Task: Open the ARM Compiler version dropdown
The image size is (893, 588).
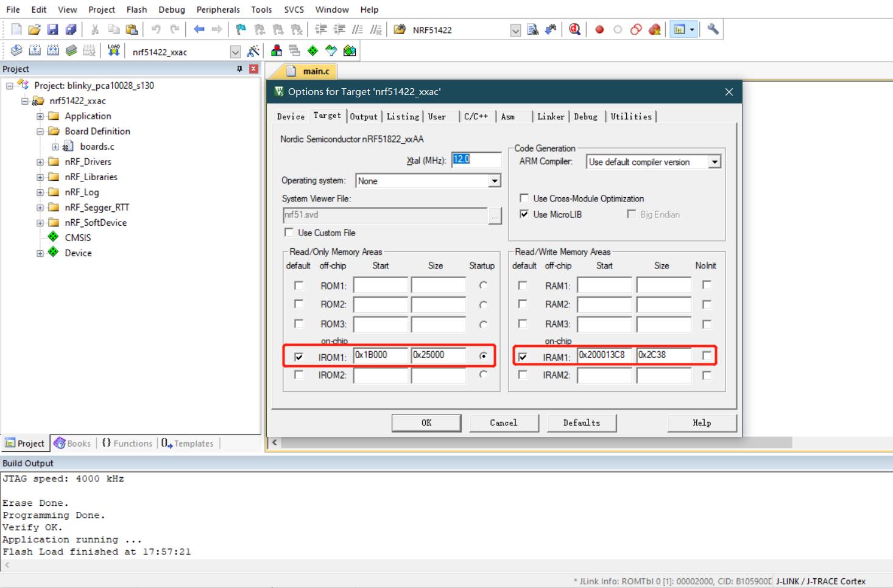Action: click(715, 162)
